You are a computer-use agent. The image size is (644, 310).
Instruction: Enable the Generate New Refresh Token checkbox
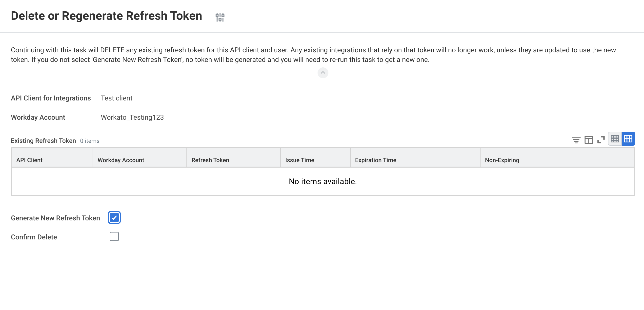tap(114, 218)
